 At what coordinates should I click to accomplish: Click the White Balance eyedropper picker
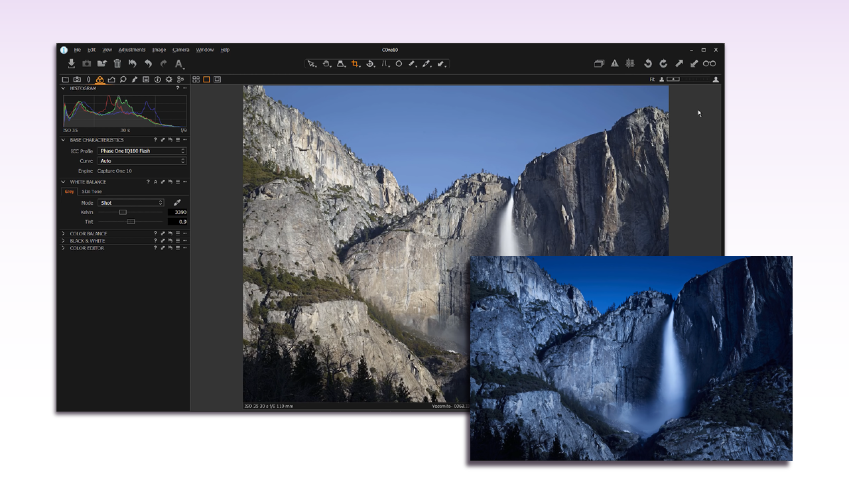pos(177,202)
